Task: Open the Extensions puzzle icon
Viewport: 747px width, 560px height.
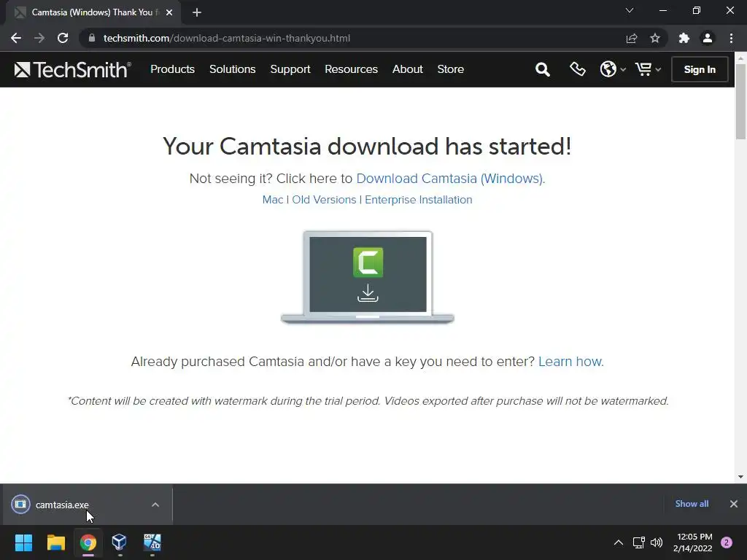Action: click(684, 38)
